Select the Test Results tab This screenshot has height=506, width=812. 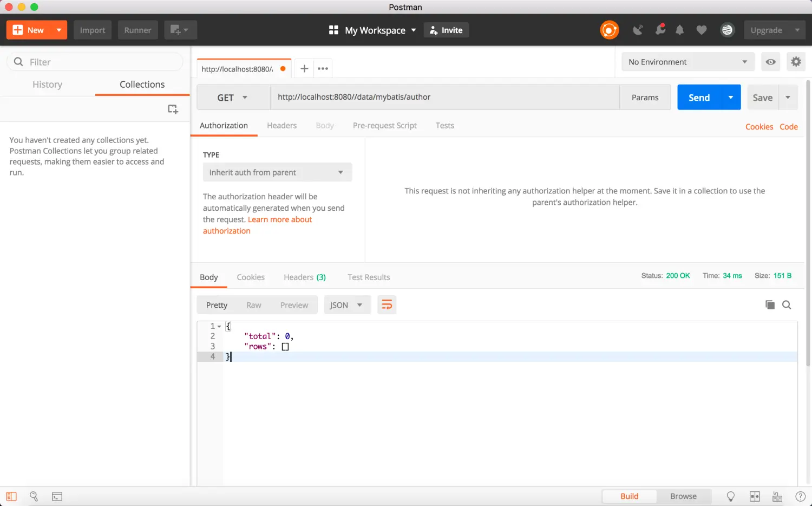coord(369,277)
